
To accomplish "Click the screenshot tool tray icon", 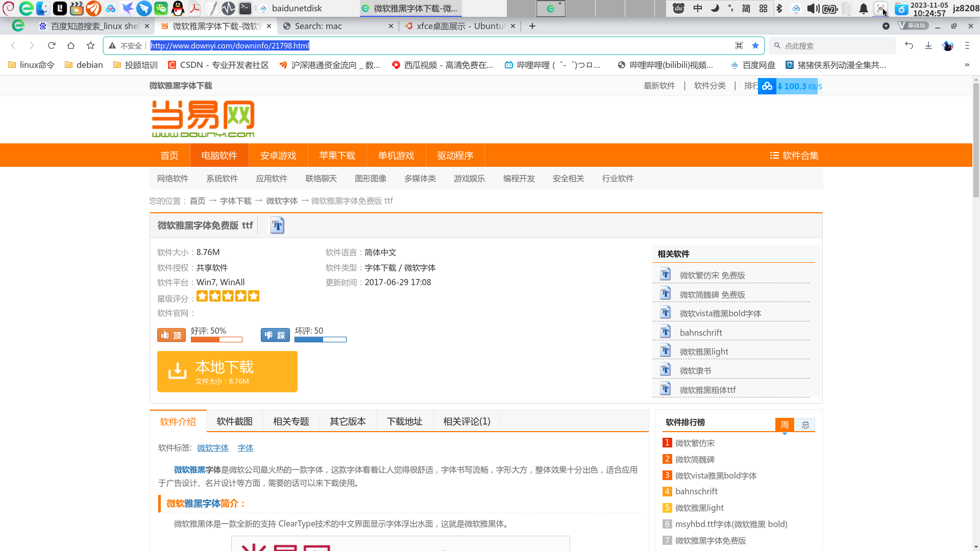I will click(880, 8).
